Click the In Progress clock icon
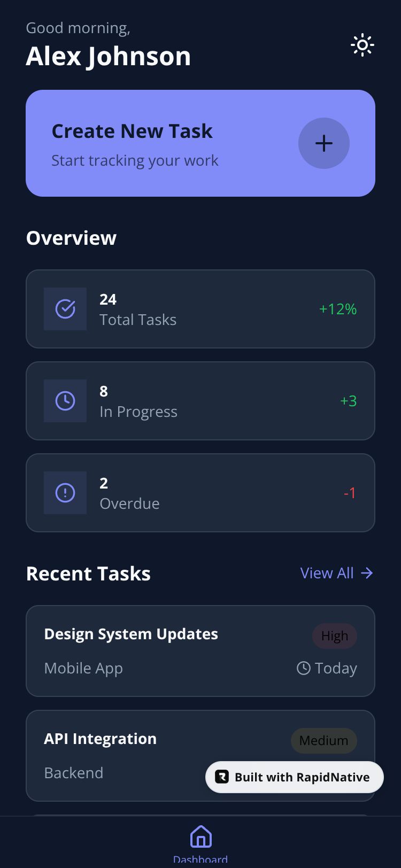The width and height of the screenshot is (401, 868). (65, 401)
